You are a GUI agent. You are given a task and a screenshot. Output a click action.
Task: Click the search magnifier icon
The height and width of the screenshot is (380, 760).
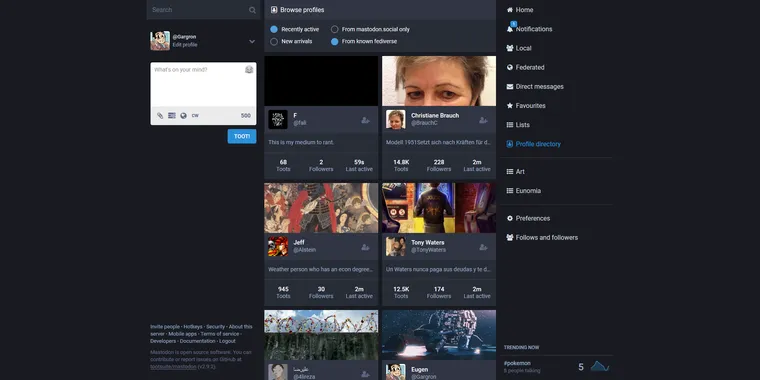pos(252,10)
